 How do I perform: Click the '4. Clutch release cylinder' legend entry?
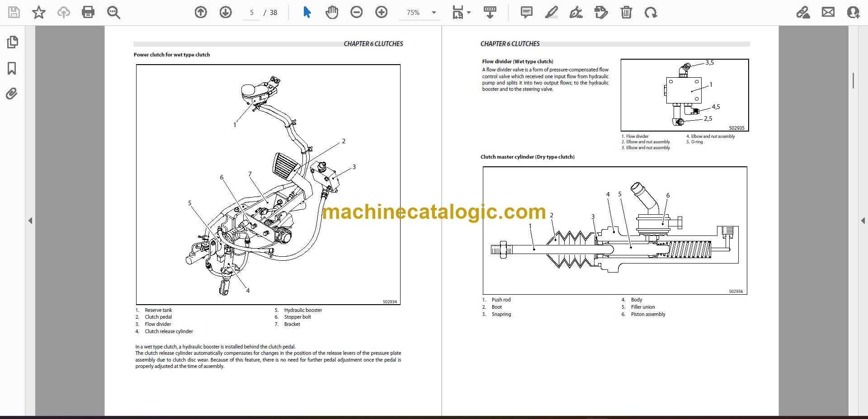(x=164, y=331)
